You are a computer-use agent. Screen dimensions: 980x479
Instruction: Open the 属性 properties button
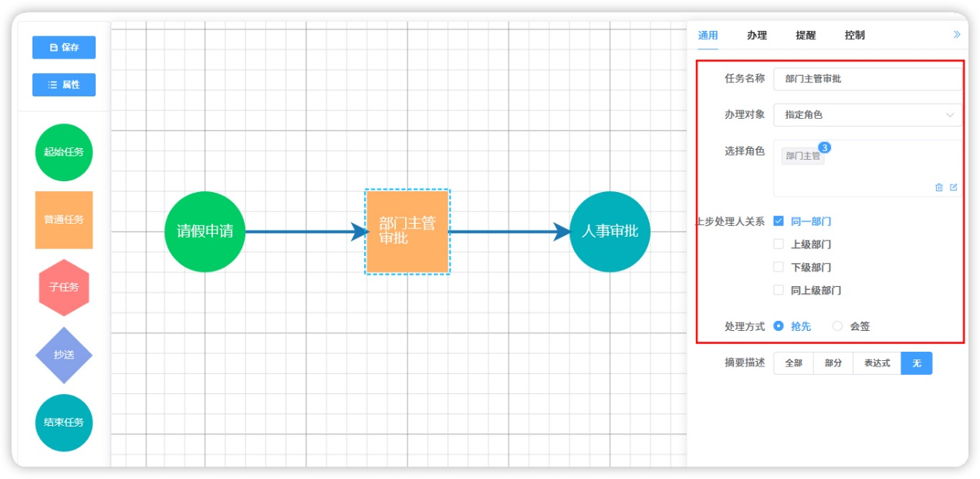(x=64, y=85)
